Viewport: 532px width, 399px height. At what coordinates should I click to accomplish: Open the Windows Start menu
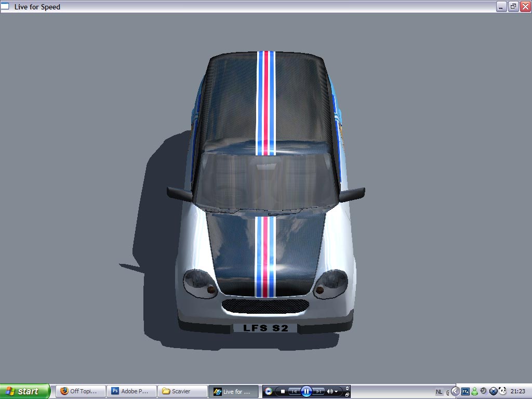point(25,391)
